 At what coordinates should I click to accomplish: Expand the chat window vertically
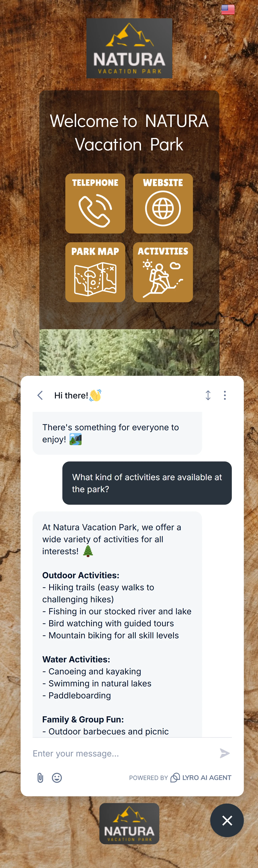coord(208,395)
